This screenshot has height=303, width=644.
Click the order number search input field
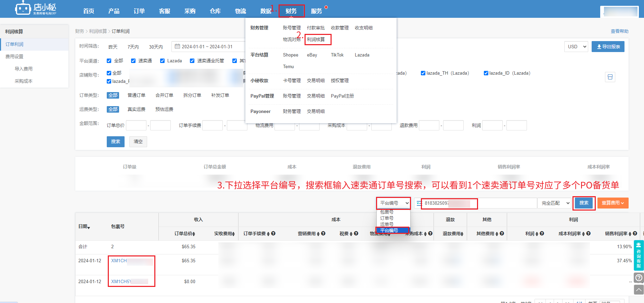pyautogui.click(x=479, y=203)
